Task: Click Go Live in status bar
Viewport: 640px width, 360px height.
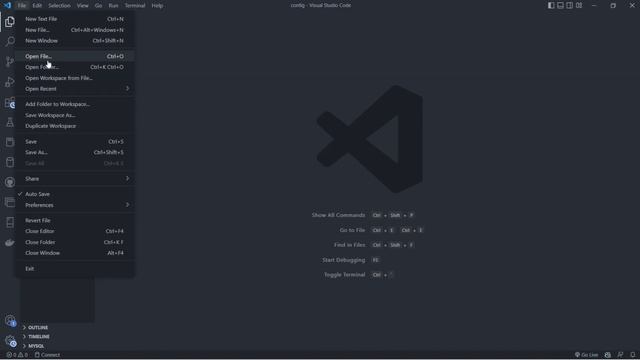Action: pyautogui.click(x=587, y=355)
